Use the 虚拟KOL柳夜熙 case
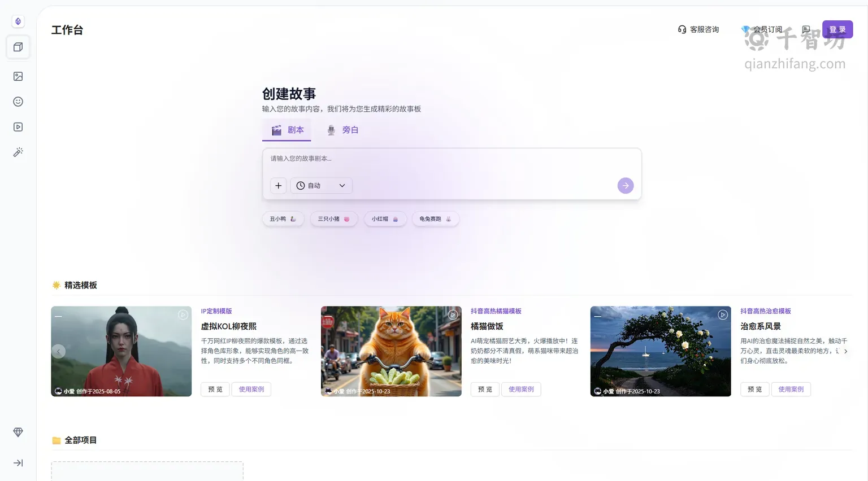Screen dimensions: 868x481 click(251, 389)
